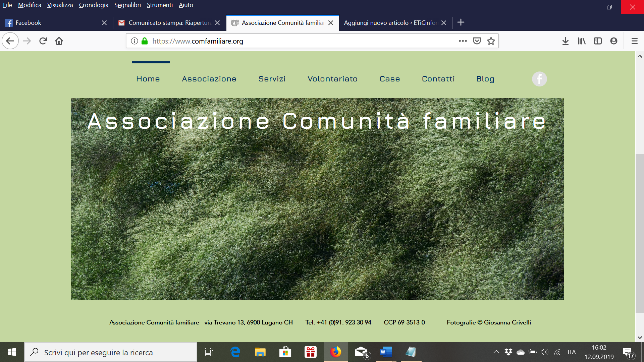The height and width of the screenshot is (362, 644).
Task: Click the page vertical scrollbar thumb
Action: [640, 234]
